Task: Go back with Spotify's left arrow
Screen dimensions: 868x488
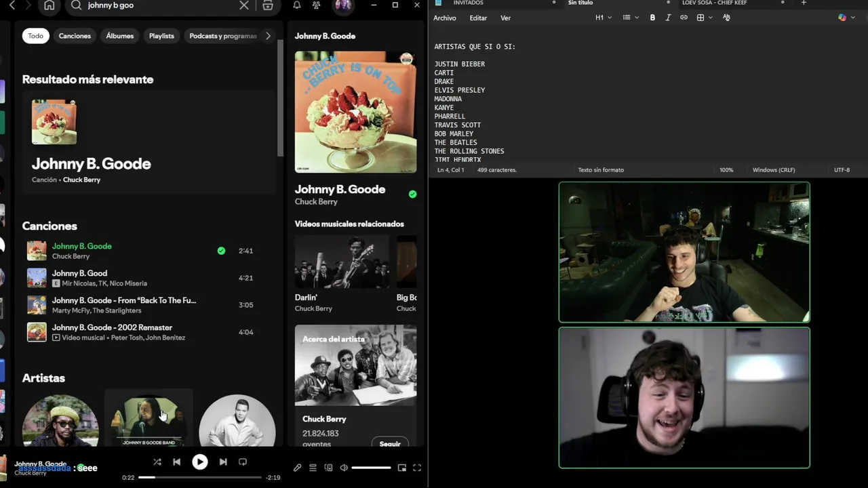Action: point(12,5)
